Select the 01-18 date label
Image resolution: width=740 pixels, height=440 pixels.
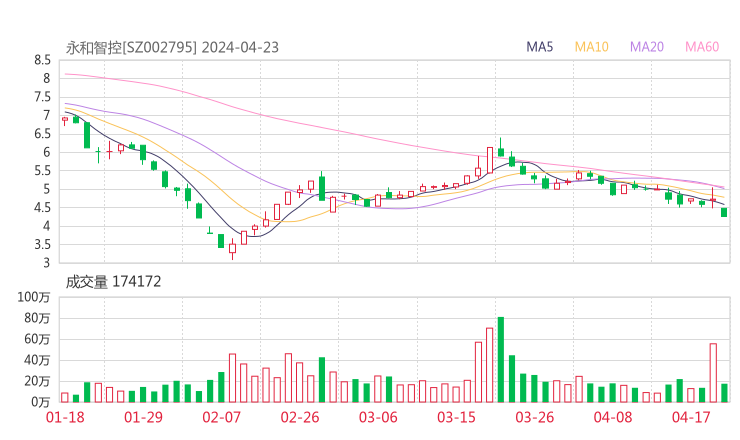pyautogui.click(x=65, y=417)
